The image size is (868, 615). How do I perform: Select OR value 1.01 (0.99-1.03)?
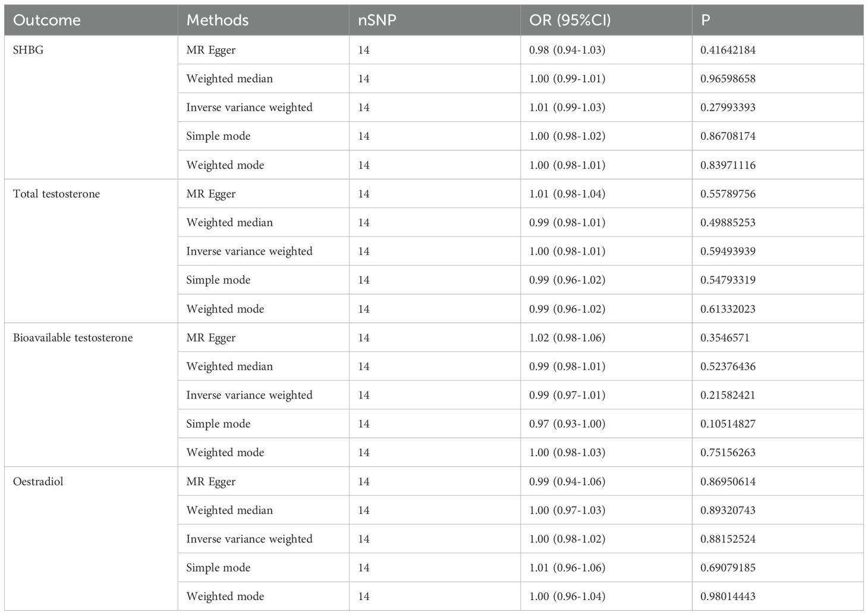567,108
